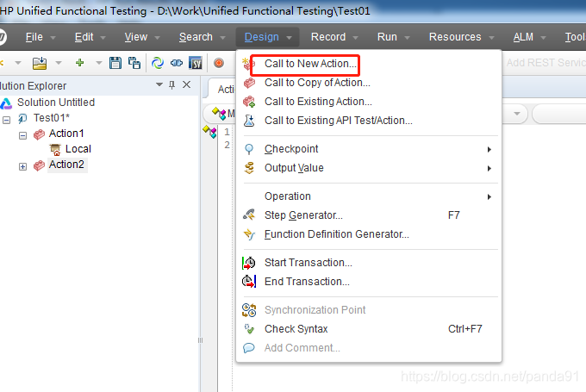
Task: Collapse the Test01 tree node
Action: coord(6,120)
